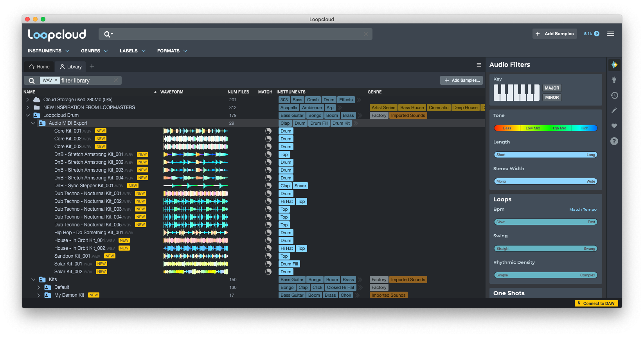Click the library filter search icon

coord(32,81)
